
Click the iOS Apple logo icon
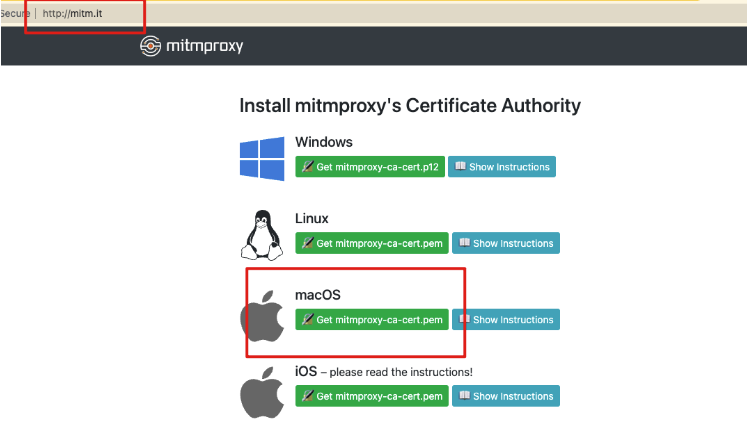pos(262,392)
